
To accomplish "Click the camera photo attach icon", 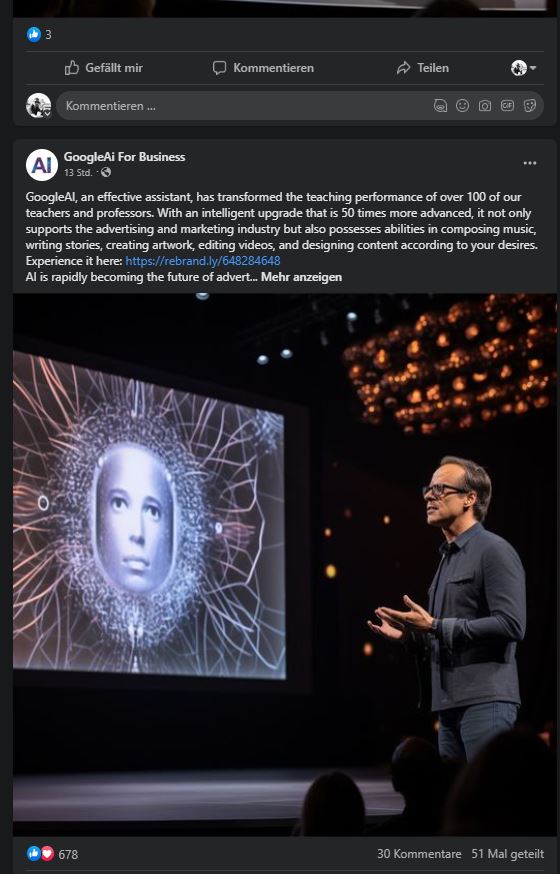I will pyautogui.click(x=485, y=106).
